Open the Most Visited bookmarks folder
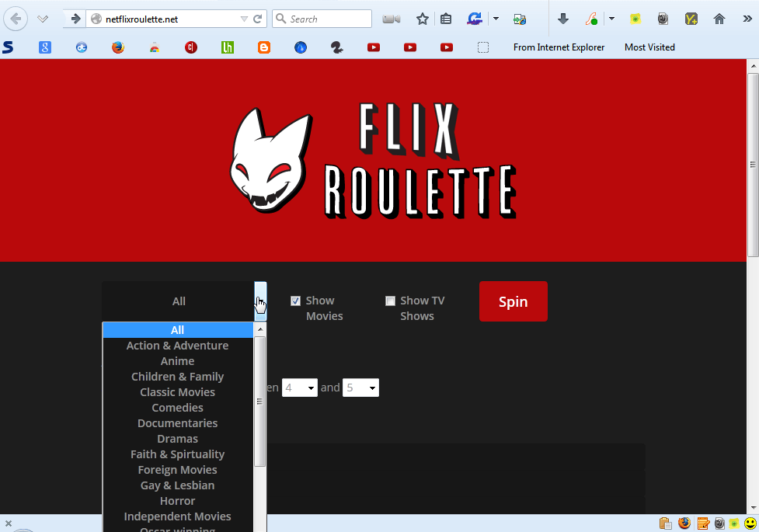The width and height of the screenshot is (759, 532). pyautogui.click(x=649, y=47)
